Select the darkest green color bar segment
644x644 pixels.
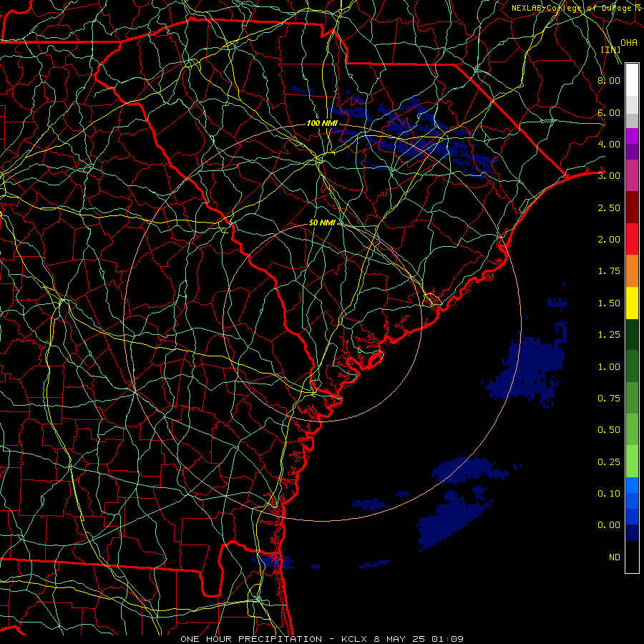[x=632, y=334]
